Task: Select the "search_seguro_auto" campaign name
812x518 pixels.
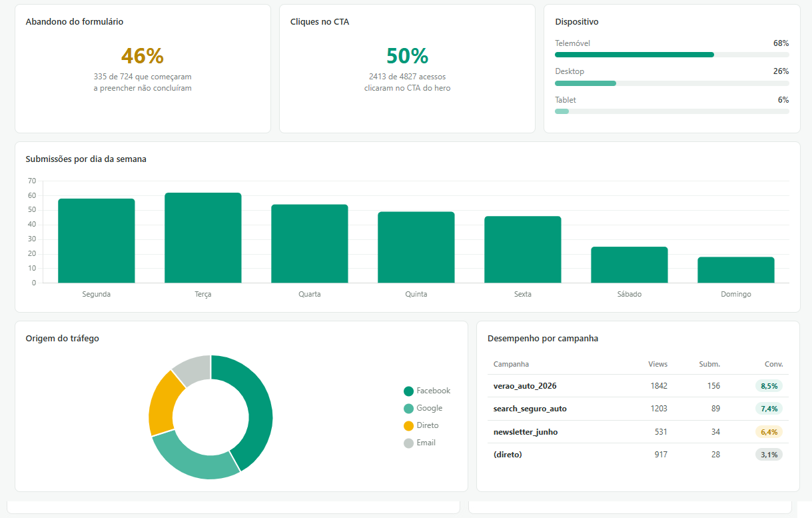Action: pyautogui.click(x=530, y=409)
